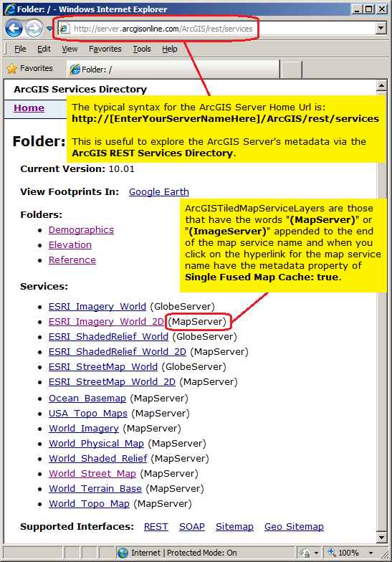Viewport: 392px width, 562px height.
Task: Open the World_Terrain_Base service link
Action: click(x=95, y=489)
